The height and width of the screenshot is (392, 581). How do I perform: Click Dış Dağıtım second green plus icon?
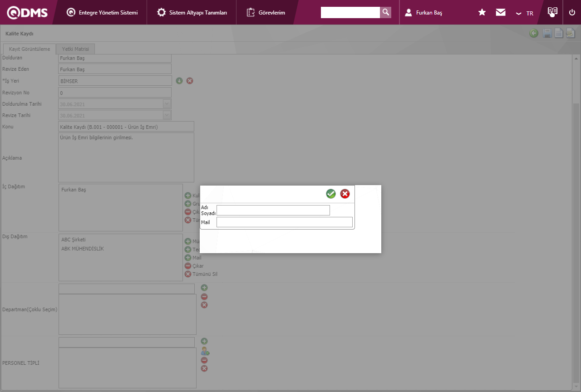pos(188,250)
